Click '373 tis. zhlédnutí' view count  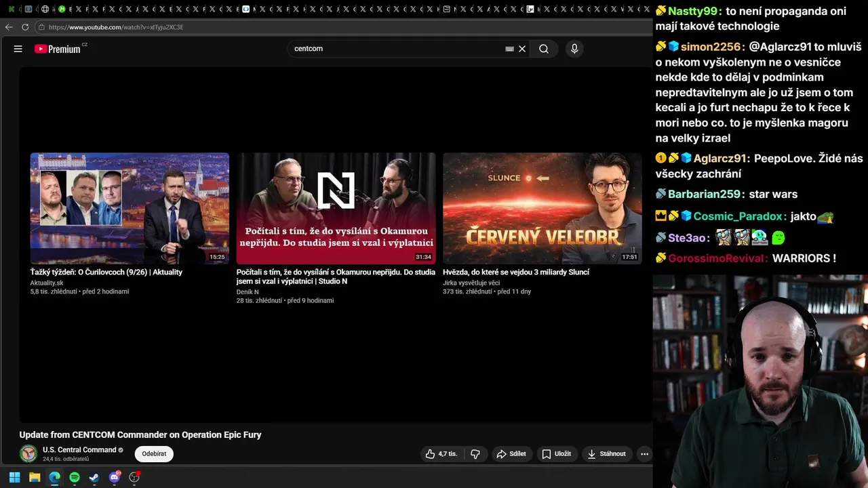coord(467,291)
